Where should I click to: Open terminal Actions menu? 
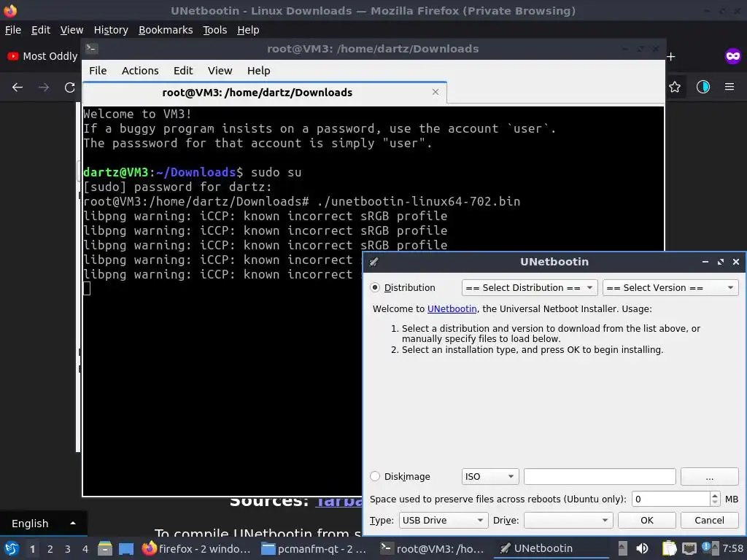pyautogui.click(x=140, y=71)
